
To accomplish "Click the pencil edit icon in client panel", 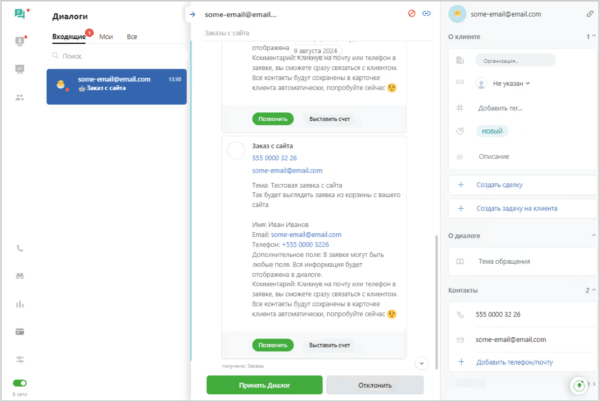I will coord(590,14).
